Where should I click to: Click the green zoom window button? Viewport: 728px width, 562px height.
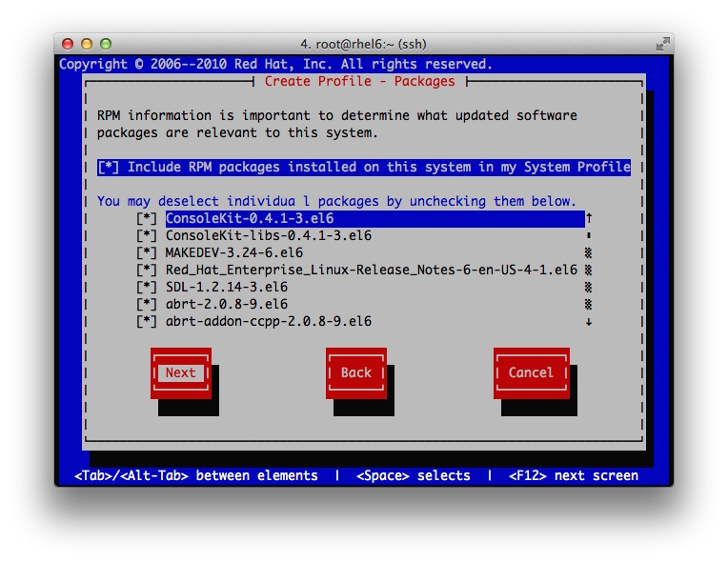pyautogui.click(x=106, y=44)
